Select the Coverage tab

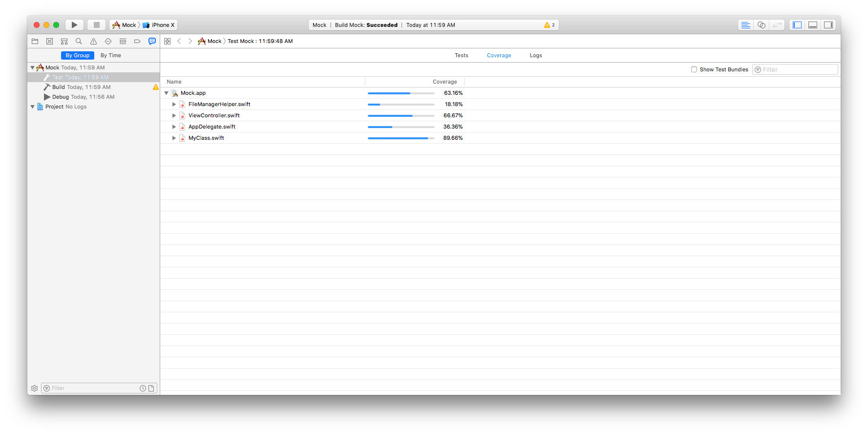click(x=499, y=56)
